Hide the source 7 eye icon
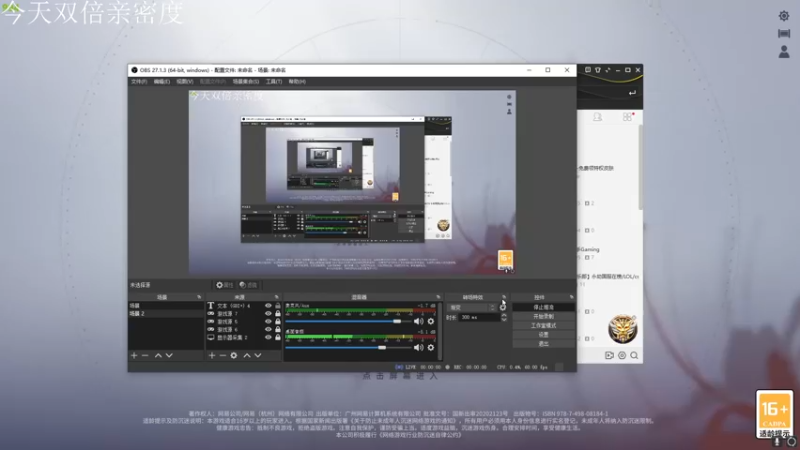 tap(268, 314)
